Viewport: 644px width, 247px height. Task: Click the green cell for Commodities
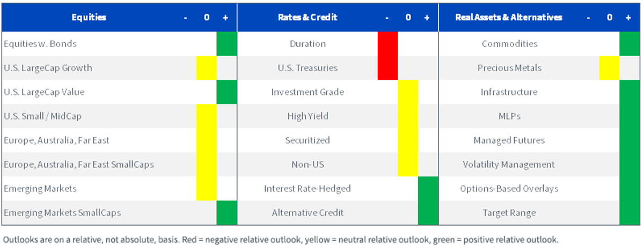pyautogui.click(x=630, y=44)
